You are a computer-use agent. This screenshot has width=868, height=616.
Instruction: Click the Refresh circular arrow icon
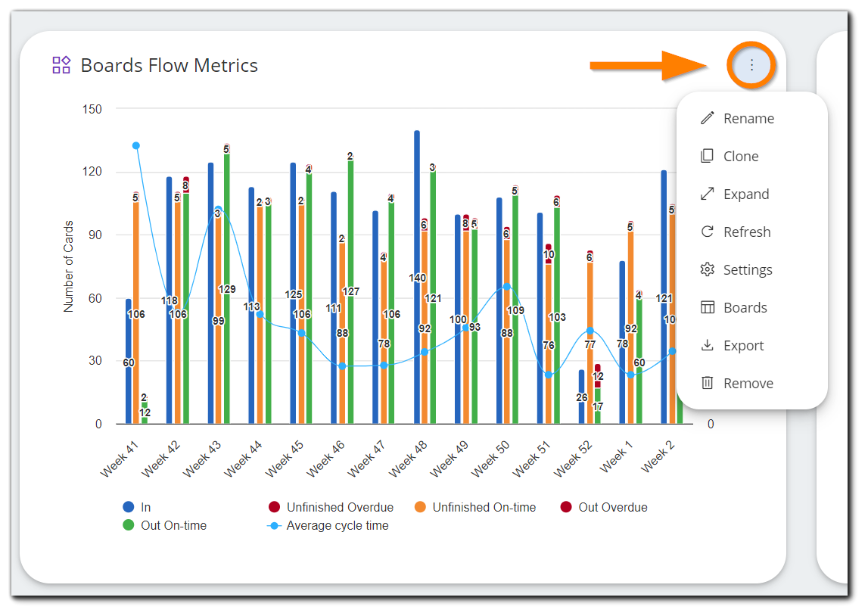pos(708,232)
